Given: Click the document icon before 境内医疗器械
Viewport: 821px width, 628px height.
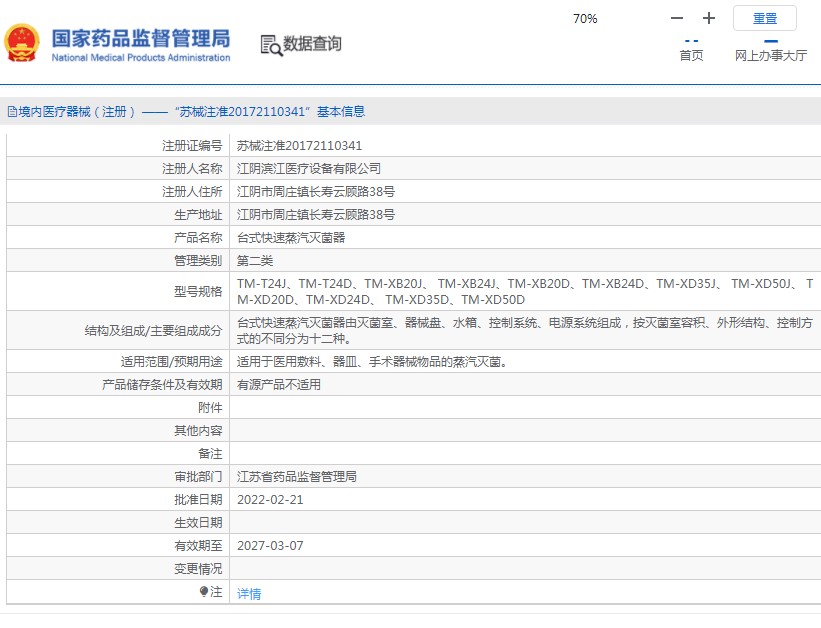Looking at the screenshot, I should (x=12, y=112).
